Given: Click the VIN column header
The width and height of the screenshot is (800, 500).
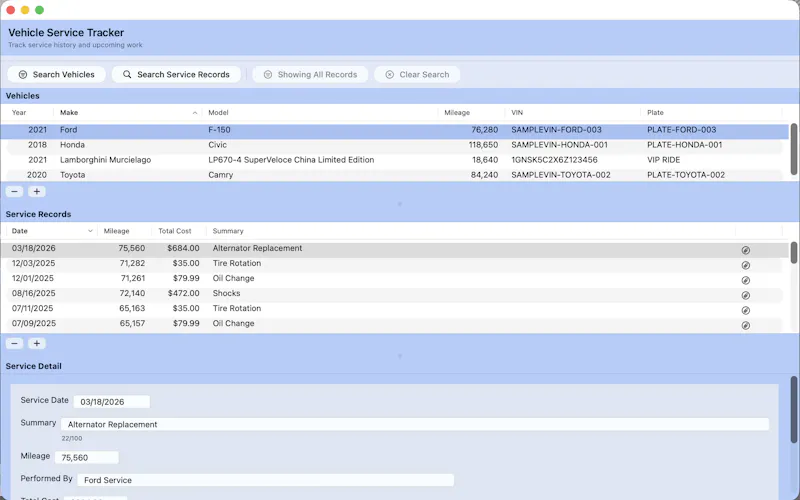Looking at the screenshot, I should tap(573, 112).
